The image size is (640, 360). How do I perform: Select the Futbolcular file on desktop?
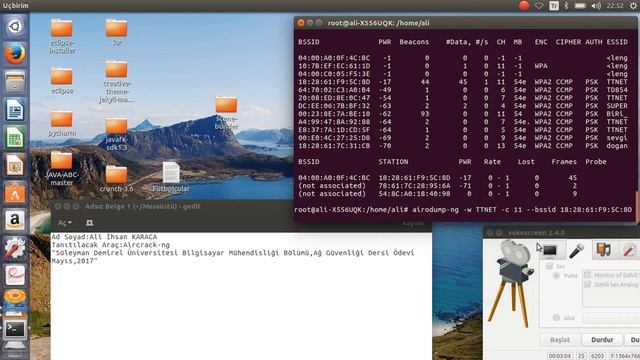(x=171, y=177)
